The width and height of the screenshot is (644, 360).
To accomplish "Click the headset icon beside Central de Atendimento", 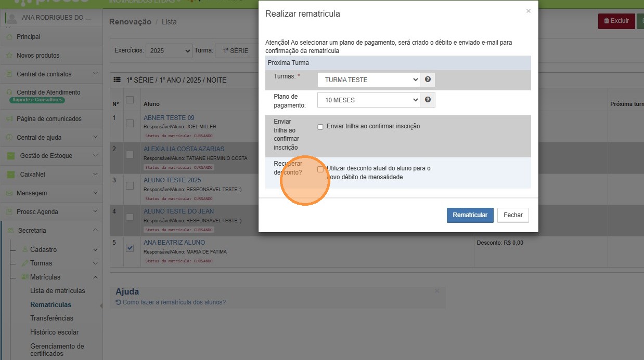I will (10, 92).
